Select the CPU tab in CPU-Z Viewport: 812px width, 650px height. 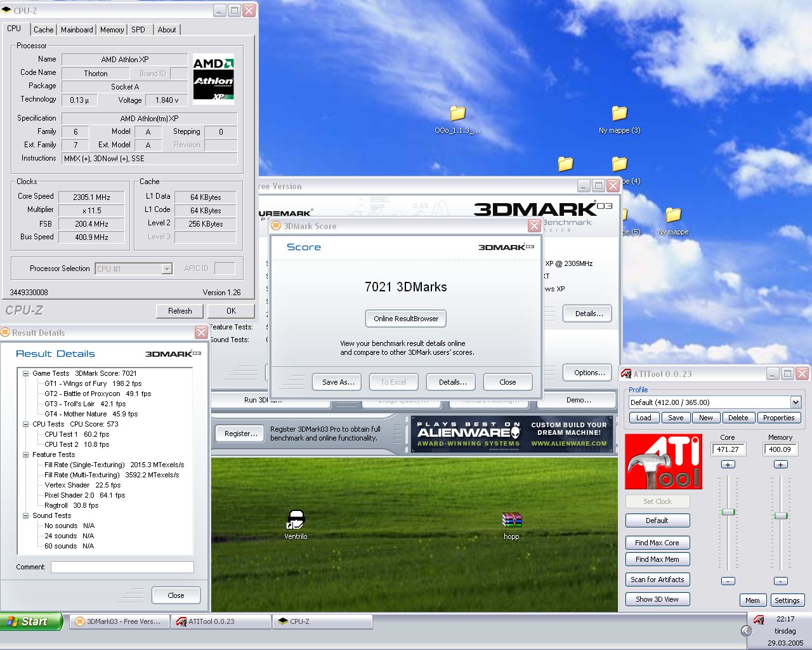pyautogui.click(x=15, y=29)
